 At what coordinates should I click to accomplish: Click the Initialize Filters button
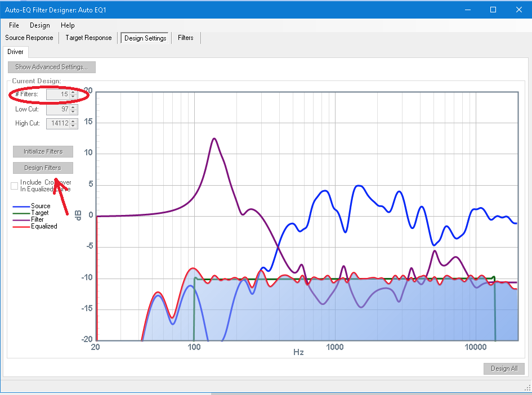[43, 151]
